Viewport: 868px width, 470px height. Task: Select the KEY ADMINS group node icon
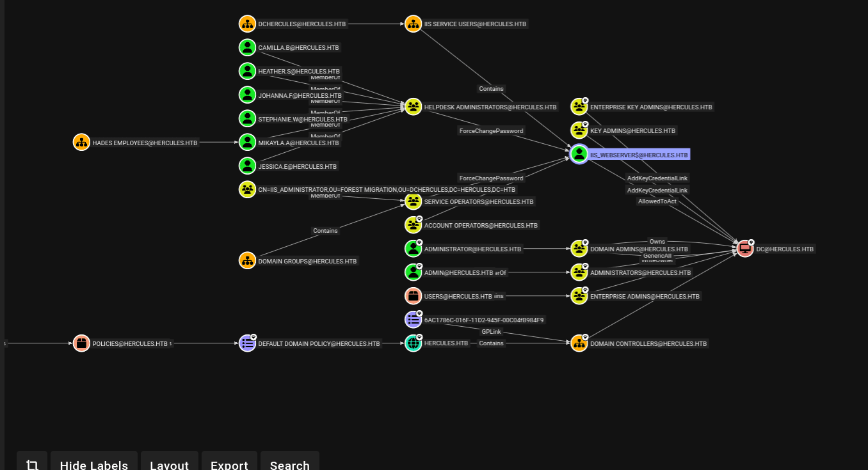[579, 130]
